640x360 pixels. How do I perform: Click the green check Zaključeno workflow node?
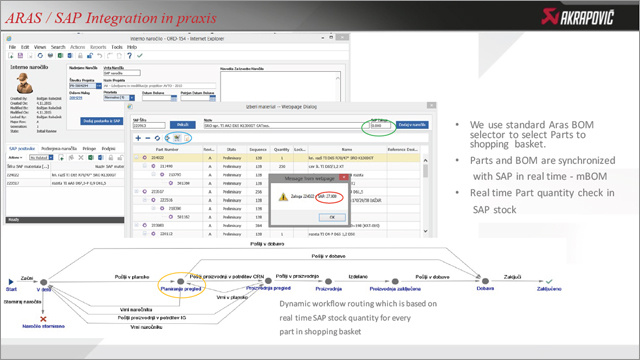tap(549, 281)
